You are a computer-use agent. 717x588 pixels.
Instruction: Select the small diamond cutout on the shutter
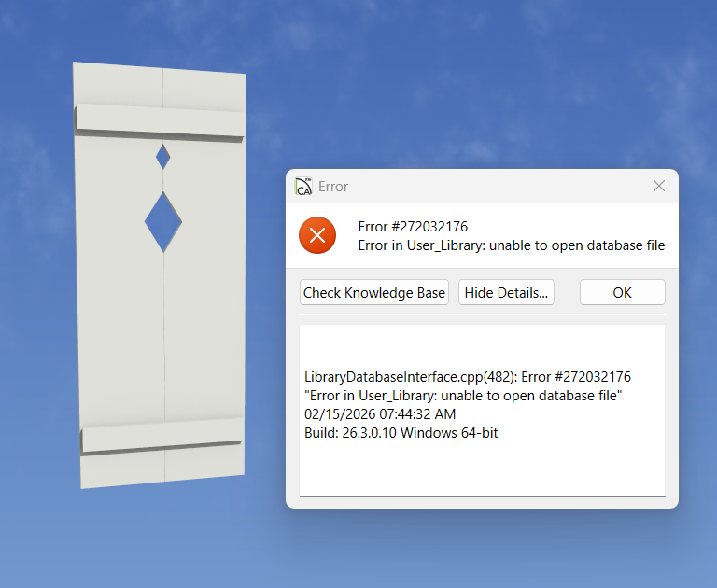click(163, 157)
